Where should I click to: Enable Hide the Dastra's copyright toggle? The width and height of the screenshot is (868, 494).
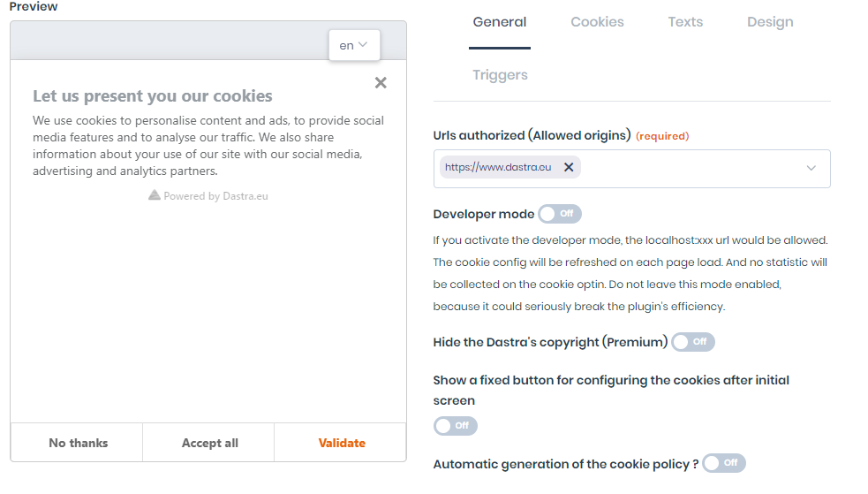click(x=693, y=342)
